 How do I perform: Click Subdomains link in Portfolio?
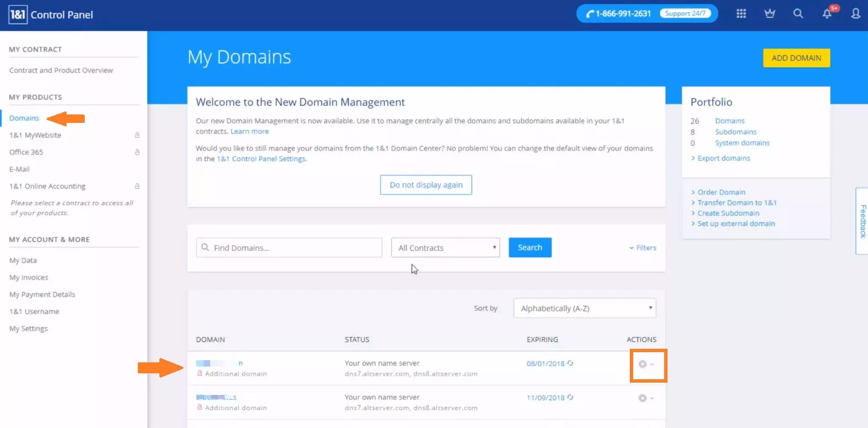tap(736, 132)
